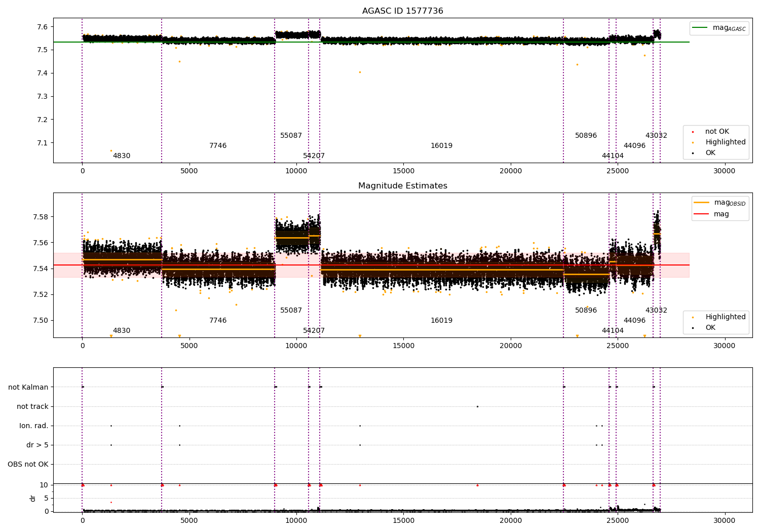This screenshot has width=760, height=532.
Task: Click the 'not Kalman' axis label
Action: pyautogui.click(x=28, y=388)
